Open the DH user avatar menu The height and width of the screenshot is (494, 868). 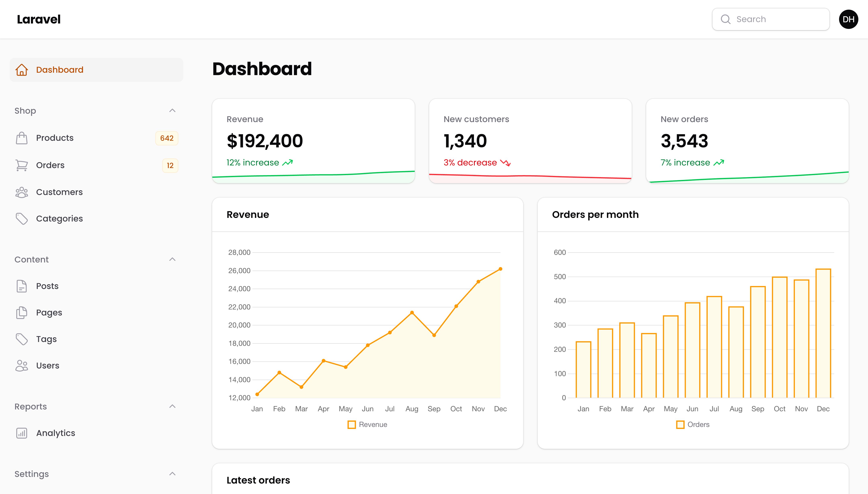848,19
